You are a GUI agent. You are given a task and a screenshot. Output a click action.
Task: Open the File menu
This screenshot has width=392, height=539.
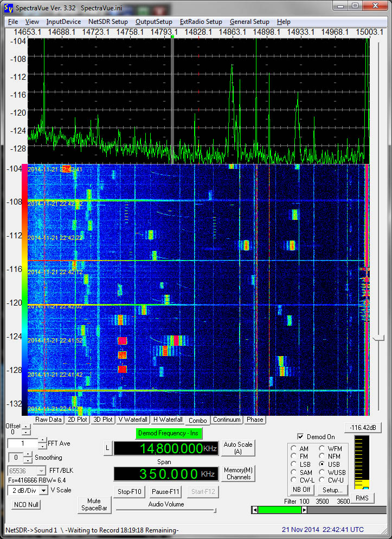pos(13,22)
